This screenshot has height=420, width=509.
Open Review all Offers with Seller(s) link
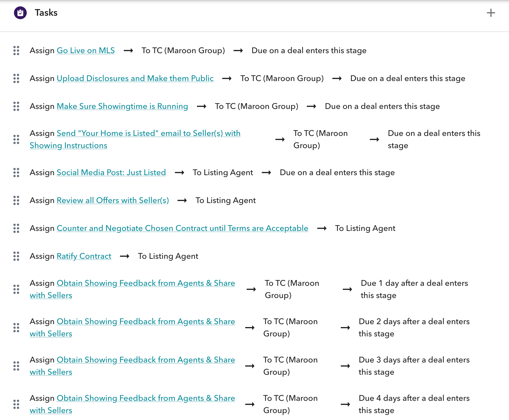tap(113, 200)
